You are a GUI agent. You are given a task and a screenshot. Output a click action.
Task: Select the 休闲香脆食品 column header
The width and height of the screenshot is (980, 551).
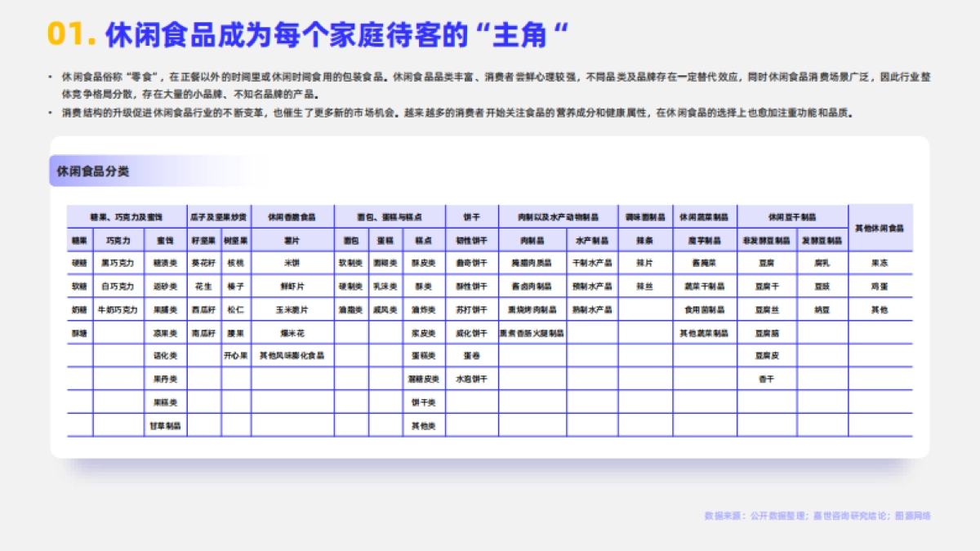click(x=292, y=218)
